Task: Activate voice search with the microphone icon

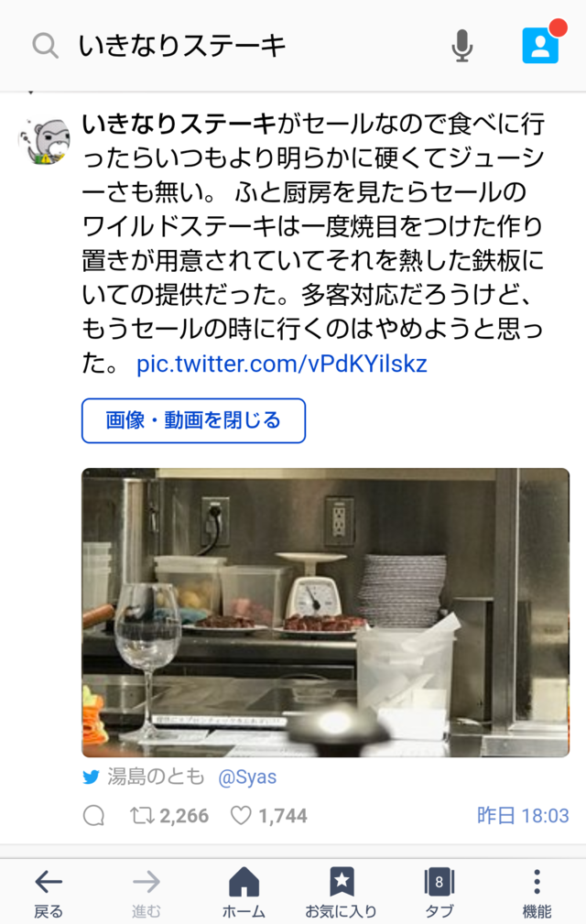Action: coord(462,46)
